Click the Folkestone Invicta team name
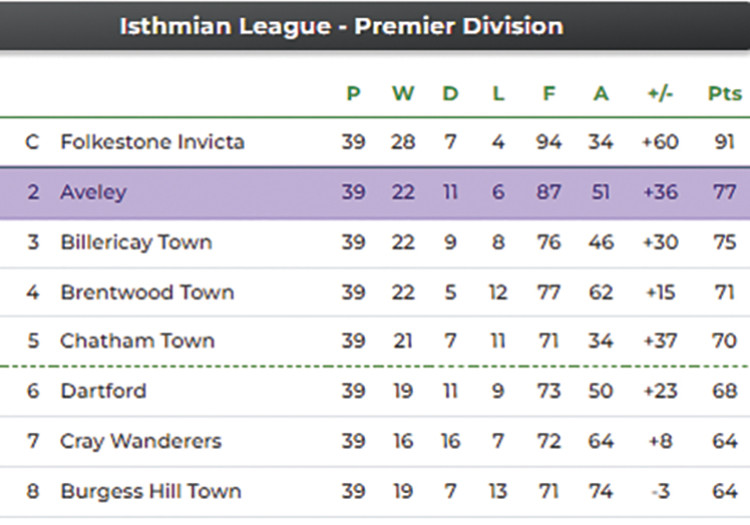 [152, 142]
